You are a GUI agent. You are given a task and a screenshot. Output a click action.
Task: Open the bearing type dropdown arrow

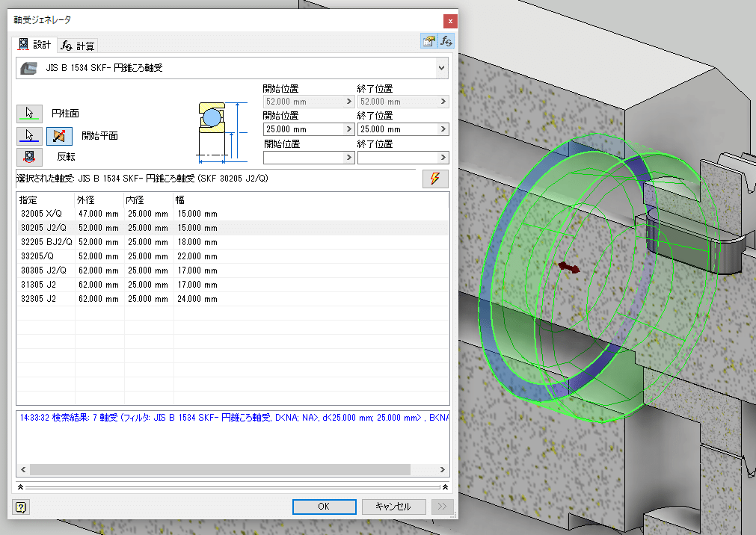(x=442, y=68)
